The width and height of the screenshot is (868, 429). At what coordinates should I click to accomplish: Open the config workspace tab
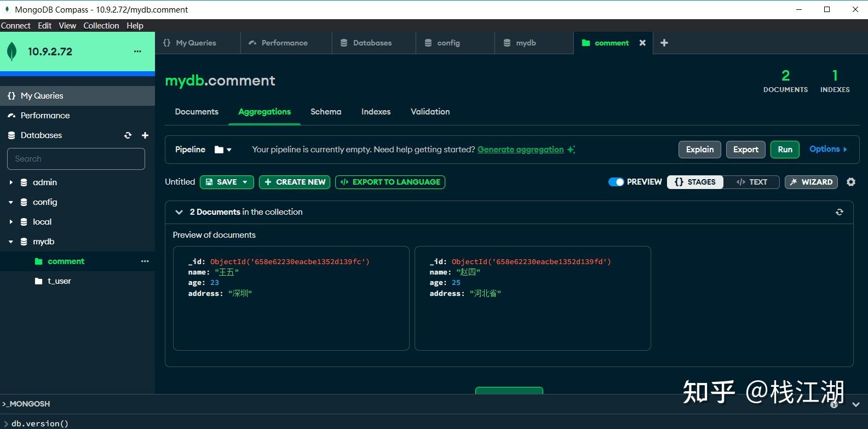[456, 43]
